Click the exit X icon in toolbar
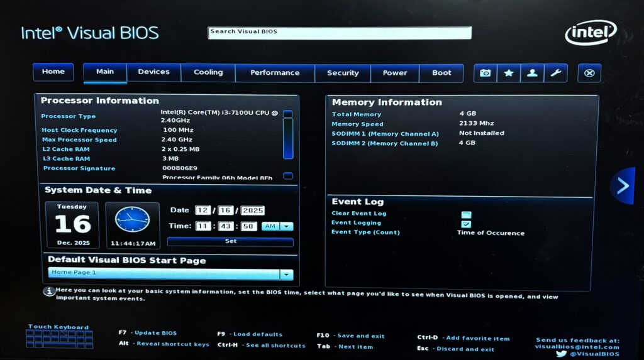Screen dimensions: 644x360 tap(589, 73)
